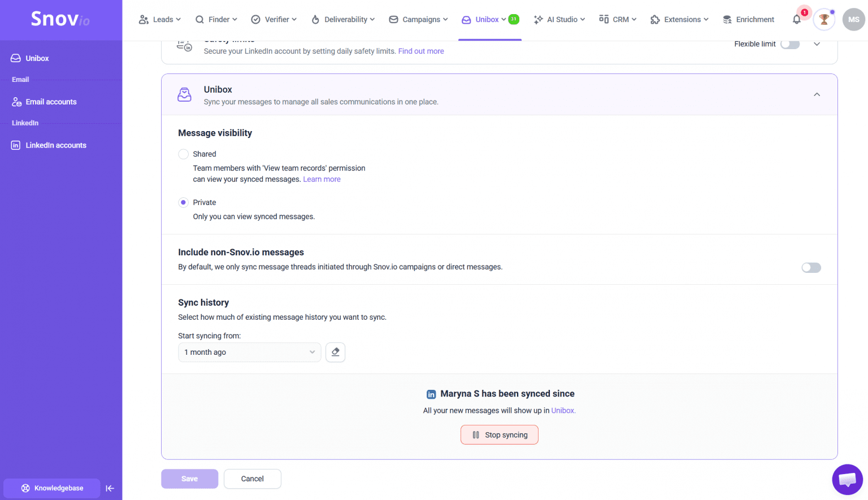
Task: Expand the safety limits section
Action: pos(817,44)
